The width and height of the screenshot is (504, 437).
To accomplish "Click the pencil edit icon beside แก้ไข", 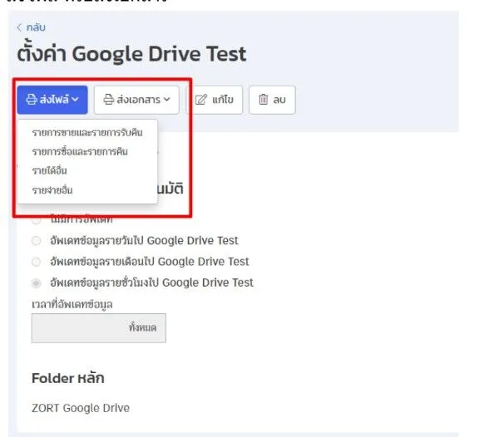I will [200, 101].
